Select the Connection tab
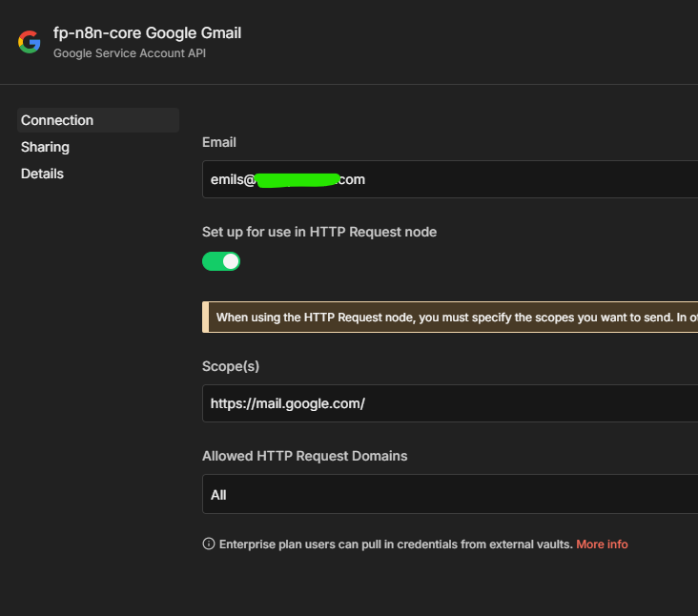 tap(57, 120)
